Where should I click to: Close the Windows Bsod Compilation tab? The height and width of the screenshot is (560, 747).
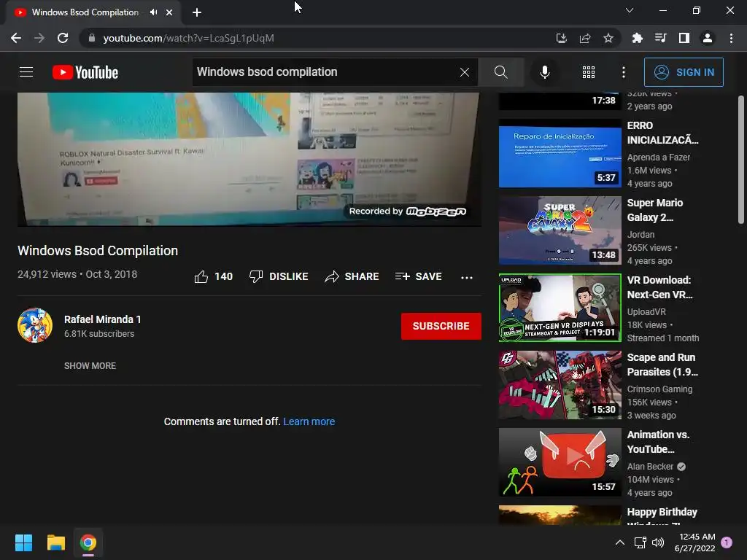(x=169, y=12)
